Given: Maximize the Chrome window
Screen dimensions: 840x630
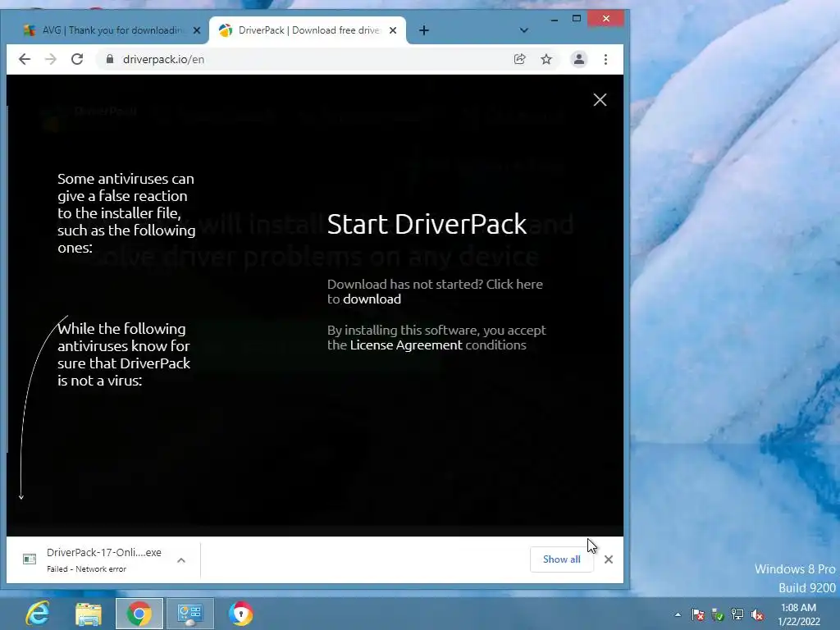Looking at the screenshot, I should coord(577,19).
